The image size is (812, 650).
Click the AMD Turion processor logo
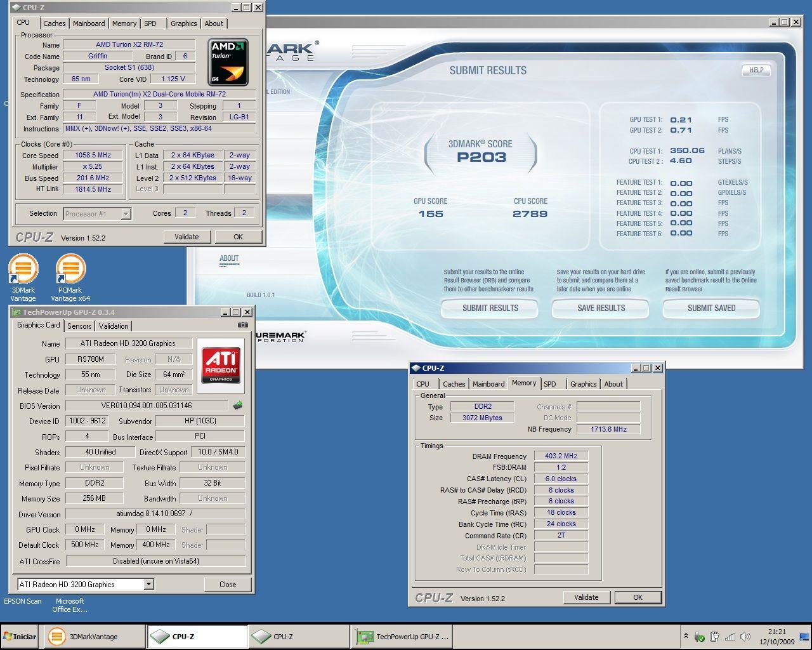(x=228, y=62)
